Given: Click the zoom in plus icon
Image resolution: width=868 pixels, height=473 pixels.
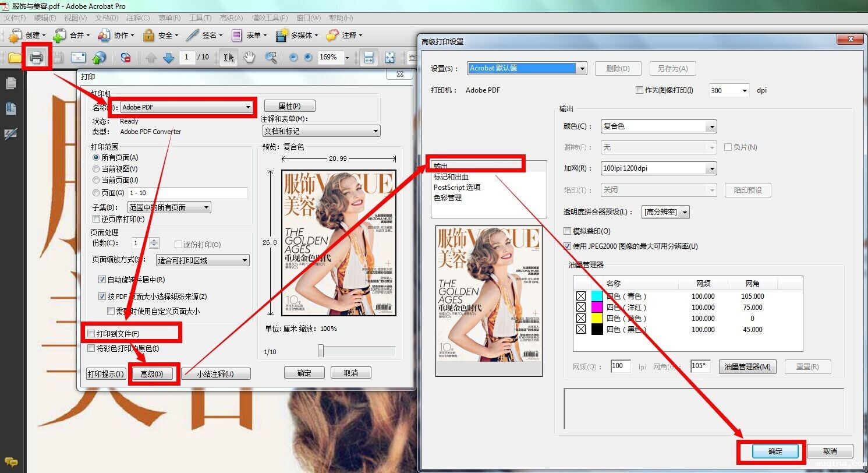Looking at the screenshot, I should coord(308,57).
